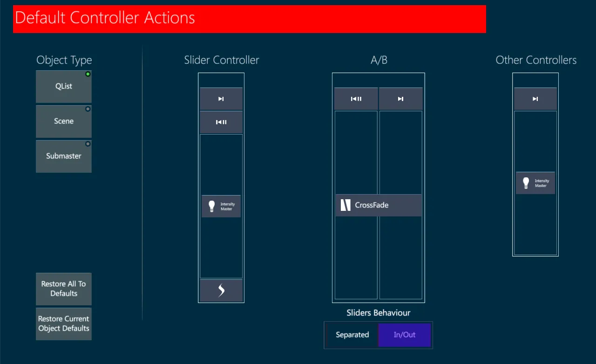Viewport: 596px width, 364px height.
Task: Click the right-hand empty B fader track in the A/B panel
Action: click(401, 205)
